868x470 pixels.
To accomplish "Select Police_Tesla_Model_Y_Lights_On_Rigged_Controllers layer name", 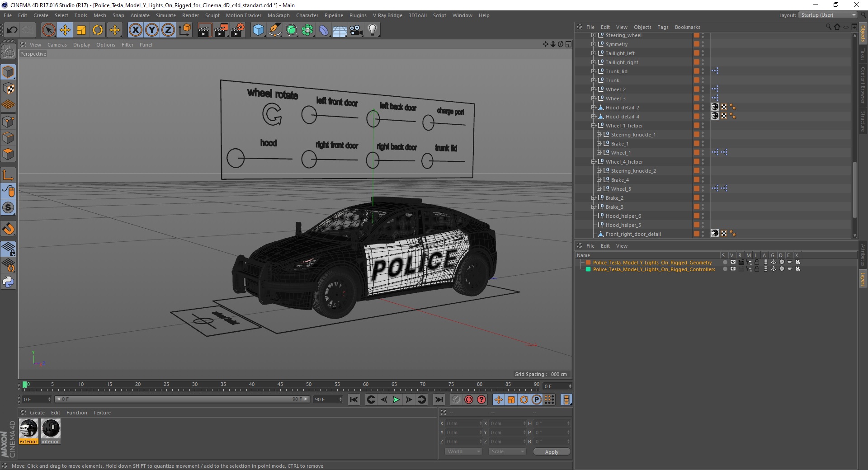I will 654,269.
